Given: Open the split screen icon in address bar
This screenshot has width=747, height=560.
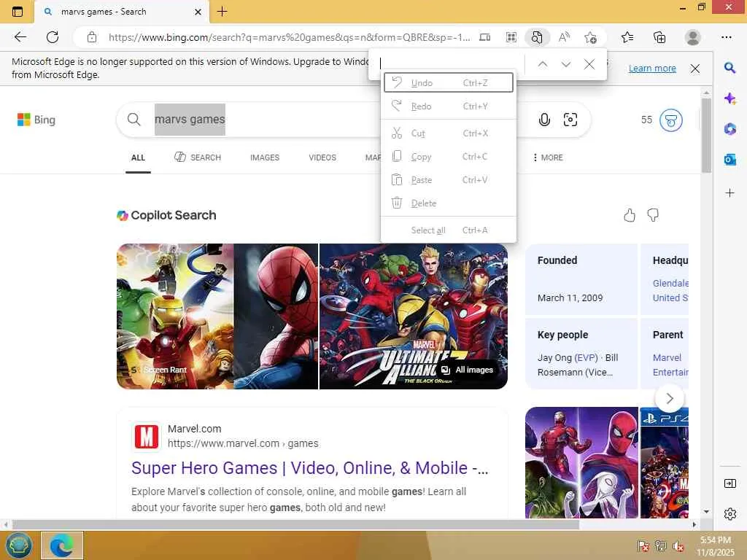Looking at the screenshot, I should pyautogui.click(x=484, y=37).
